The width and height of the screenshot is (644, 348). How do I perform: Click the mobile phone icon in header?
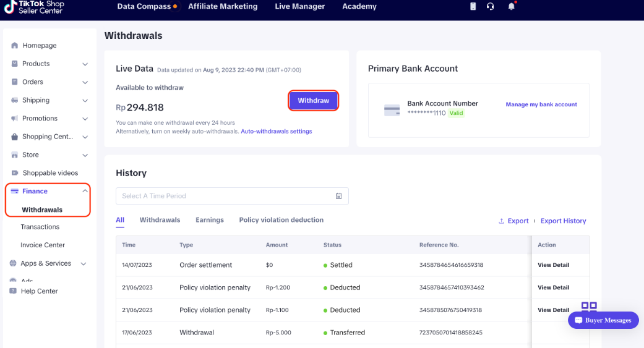point(473,7)
